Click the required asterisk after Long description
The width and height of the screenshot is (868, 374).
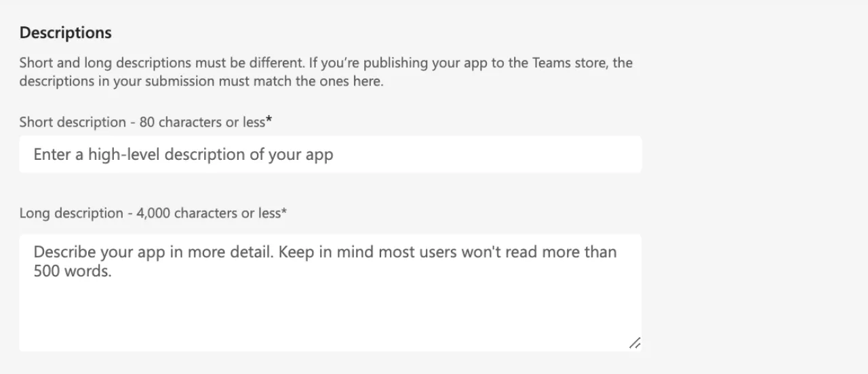(284, 211)
